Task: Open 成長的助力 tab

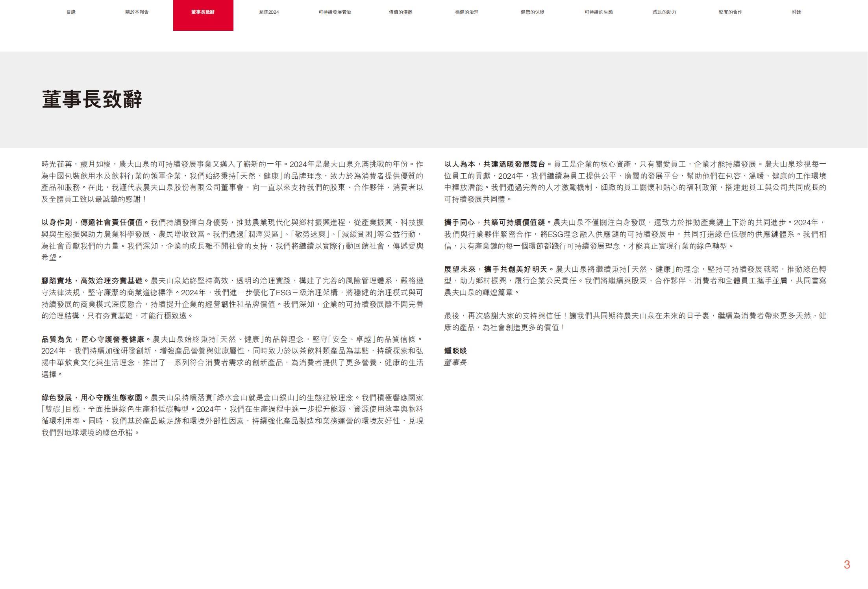Action: [x=664, y=12]
